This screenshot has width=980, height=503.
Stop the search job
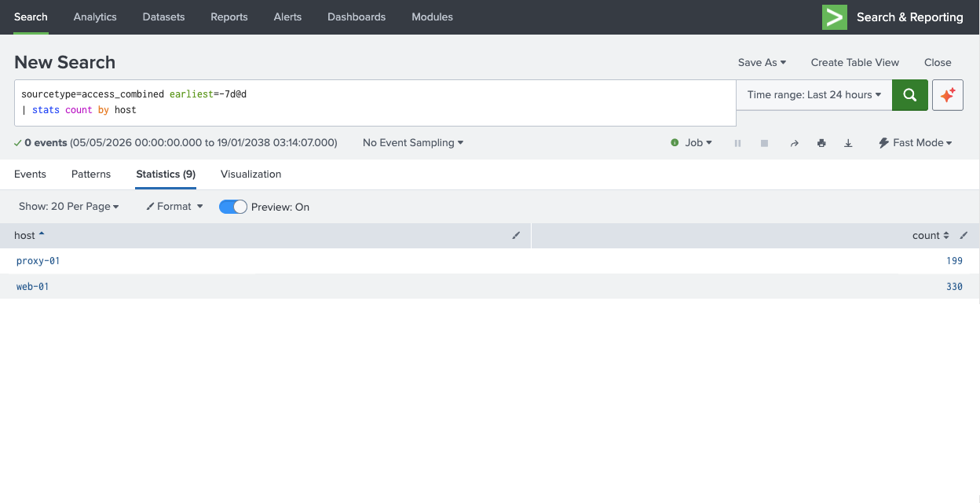coord(764,143)
